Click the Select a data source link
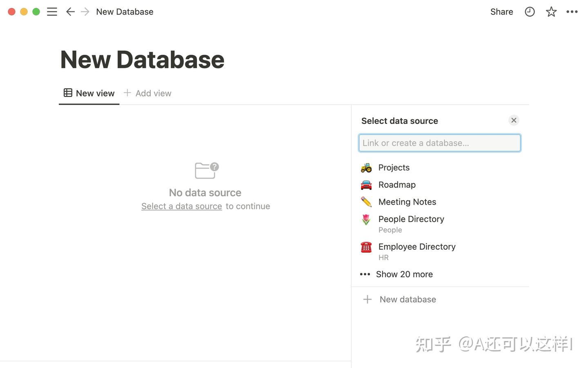The image size is (588, 368). tap(181, 206)
